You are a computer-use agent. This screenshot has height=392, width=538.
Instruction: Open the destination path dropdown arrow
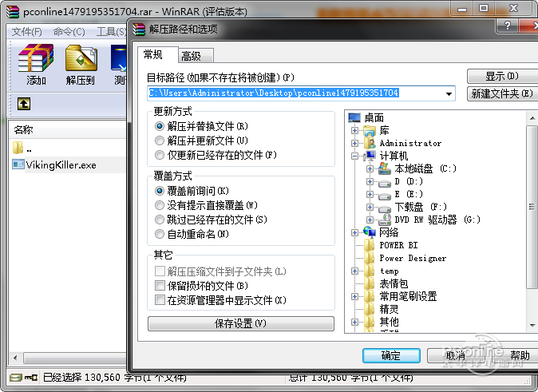(449, 93)
